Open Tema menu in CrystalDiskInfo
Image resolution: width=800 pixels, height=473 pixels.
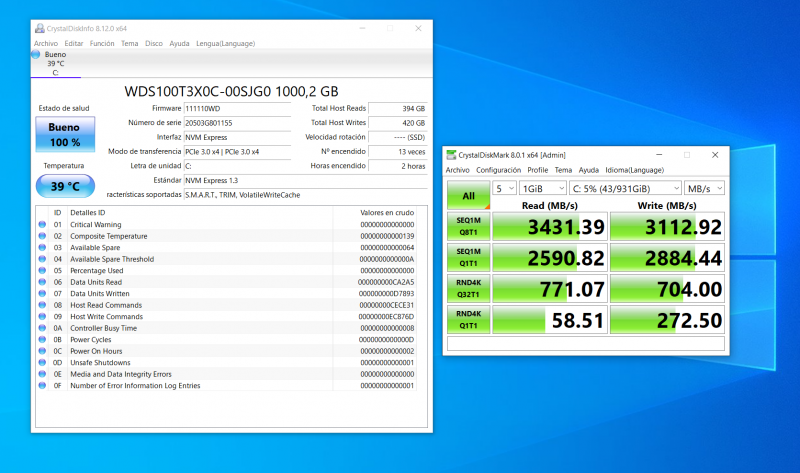(130, 43)
